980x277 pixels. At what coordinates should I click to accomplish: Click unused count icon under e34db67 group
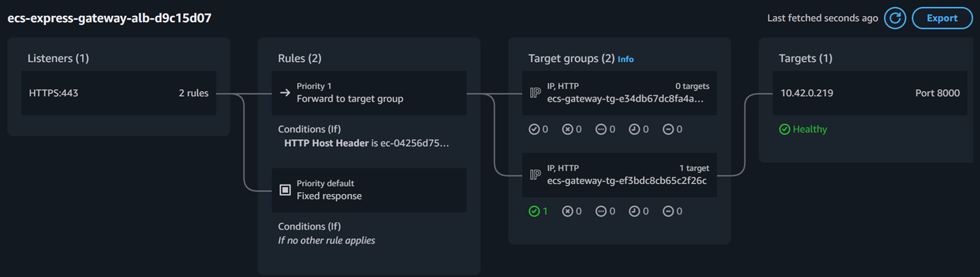tap(601, 129)
